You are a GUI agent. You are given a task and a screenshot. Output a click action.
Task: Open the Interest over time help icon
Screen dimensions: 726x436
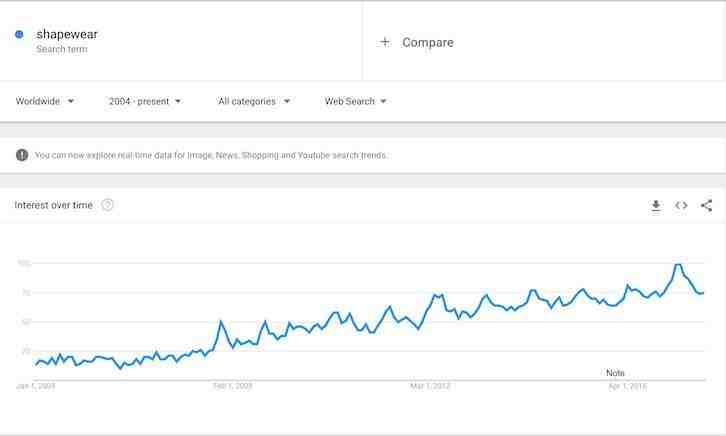click(107, 205)
